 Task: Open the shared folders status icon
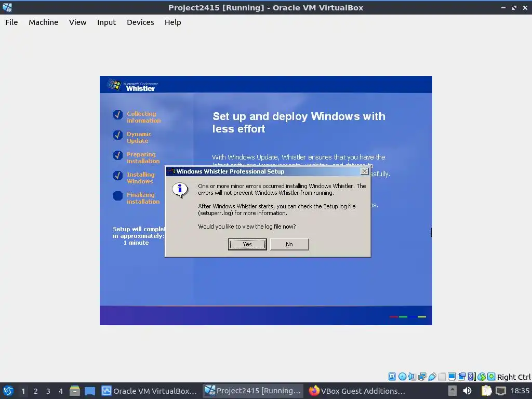pyautogui.click(x=442, y=376)
